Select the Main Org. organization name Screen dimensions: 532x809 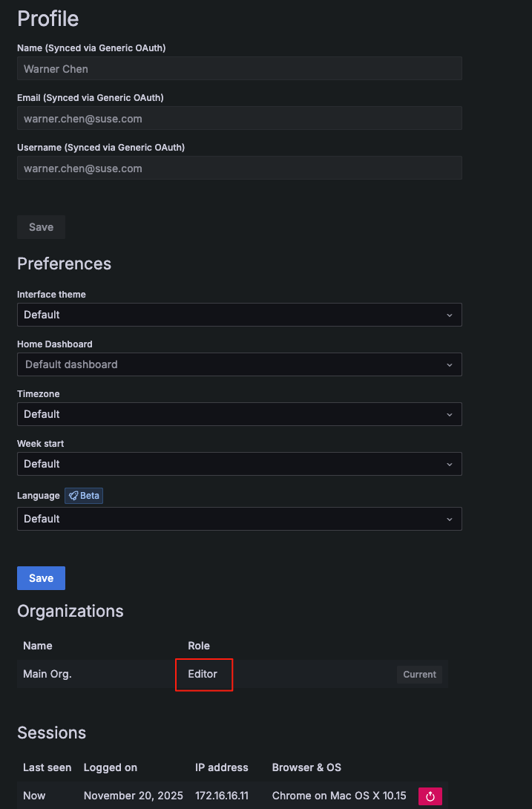(47, 675)
